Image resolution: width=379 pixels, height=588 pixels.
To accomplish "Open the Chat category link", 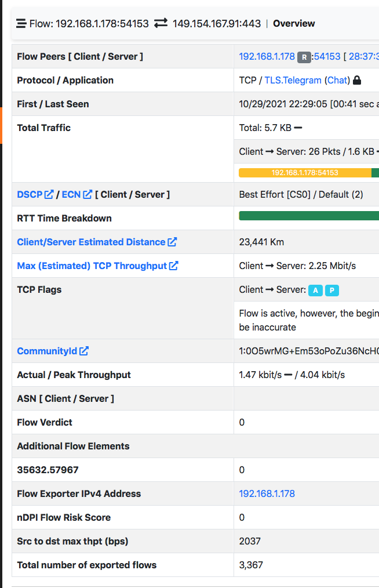I will pos(337,80).
